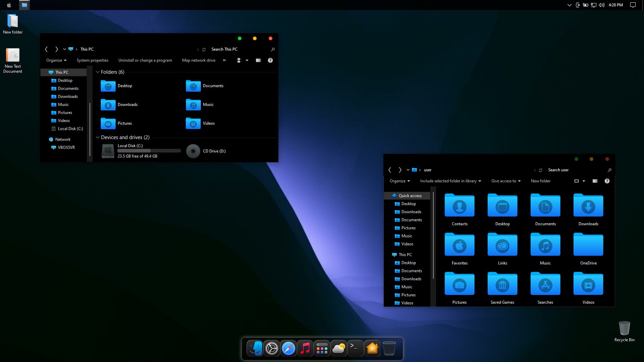Click 'New folder' in the user window toolbar
644x362 pixels.
coord(540,181)
